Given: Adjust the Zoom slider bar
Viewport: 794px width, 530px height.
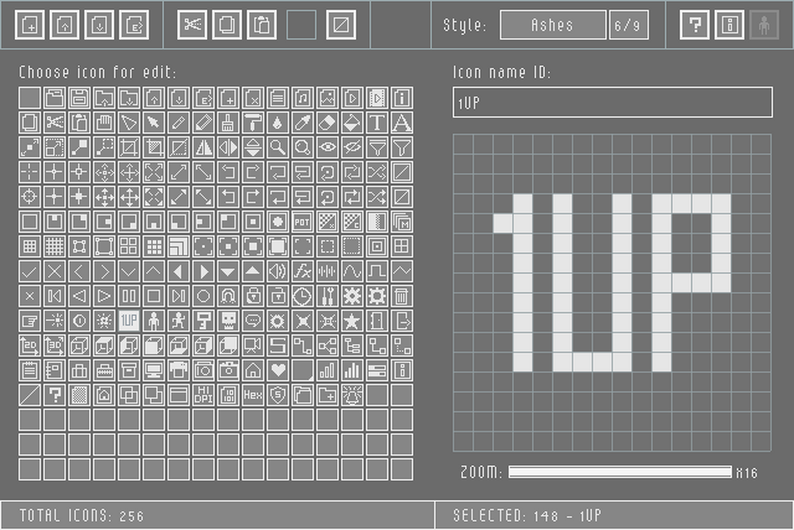Looking at the screenshot, I should click(x=620, y=472).
